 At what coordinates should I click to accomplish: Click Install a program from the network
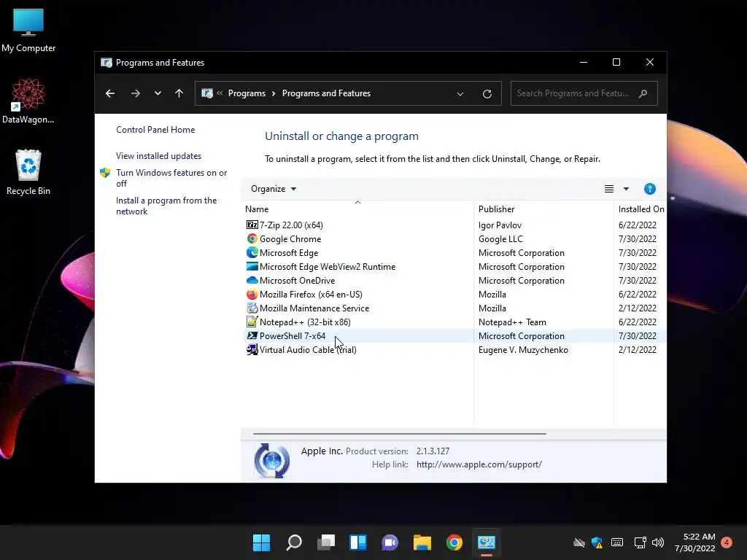tap(166, 206)
